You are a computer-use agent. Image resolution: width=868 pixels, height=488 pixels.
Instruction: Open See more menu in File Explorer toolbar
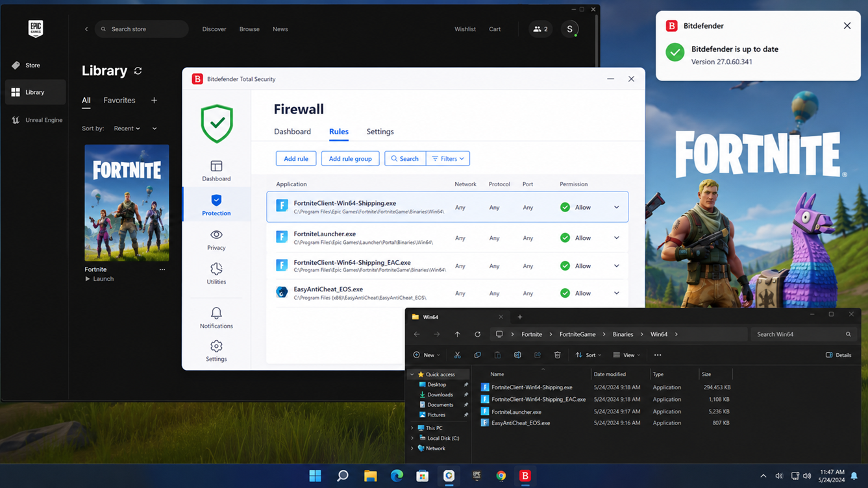tap(658, 355)
